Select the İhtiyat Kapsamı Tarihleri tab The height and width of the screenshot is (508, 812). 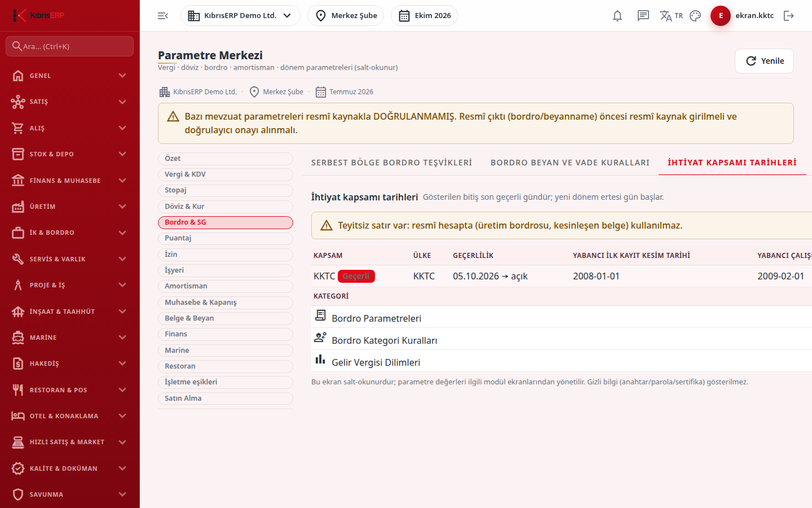coord(732,163)
